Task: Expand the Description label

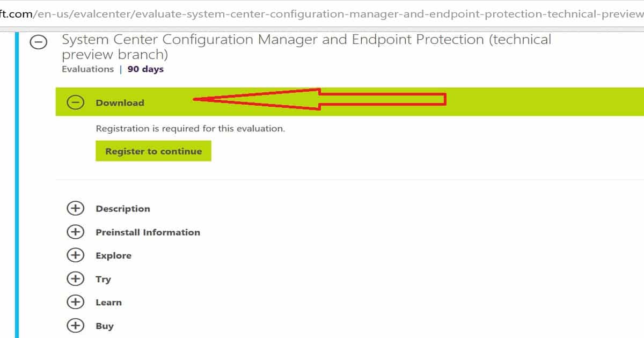Action: pyautogui.click(x=123, y=209)
